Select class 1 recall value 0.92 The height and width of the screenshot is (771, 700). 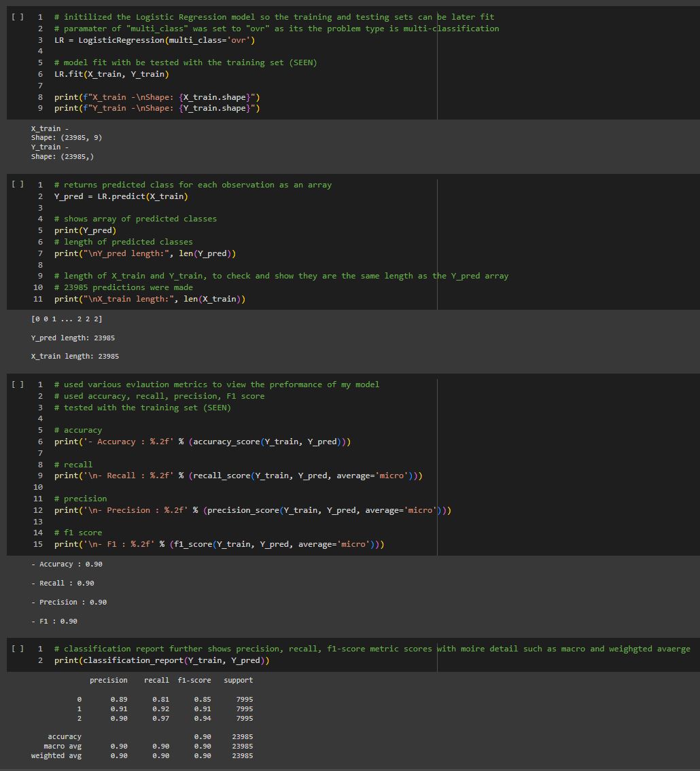tap(161, 709)
